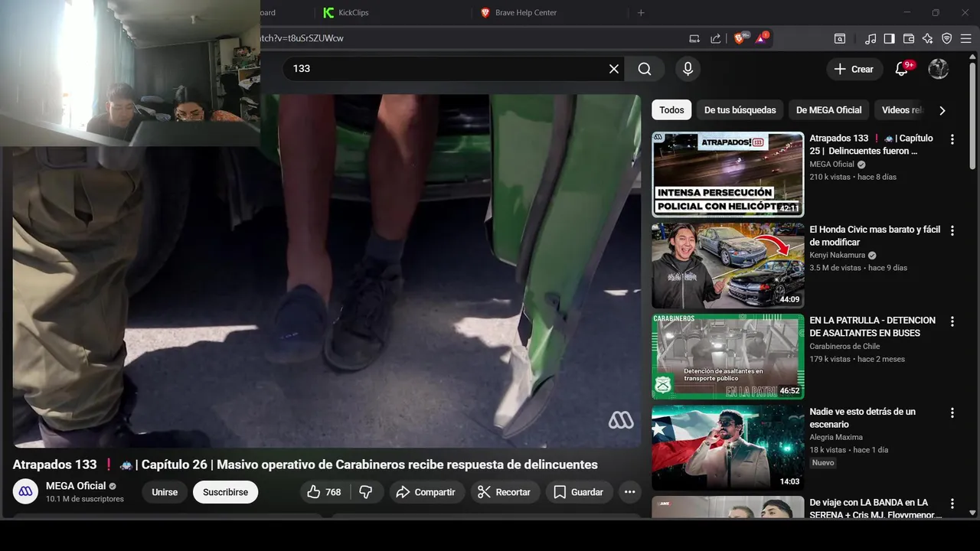Image resolution: width=980 pixels, height=551 pixels.
Task: Open options for Atrapados 133 Capítulo 25 video
Action: (x=952, y=139)
